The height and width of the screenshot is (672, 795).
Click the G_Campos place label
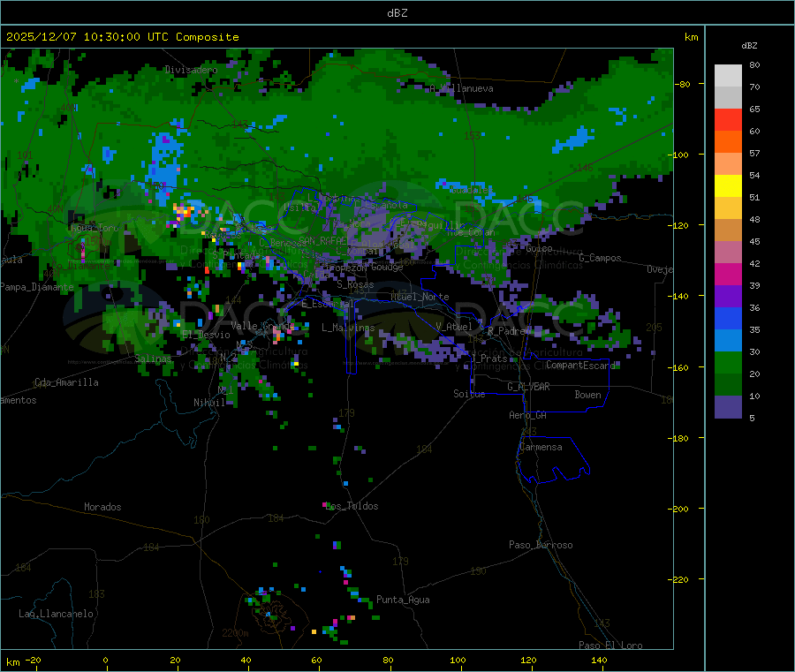[600, 258]
